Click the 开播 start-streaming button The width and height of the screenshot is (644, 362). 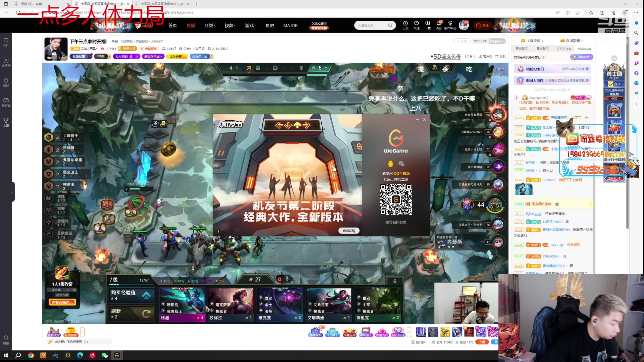pyautogui.click(x=483, y=25)
